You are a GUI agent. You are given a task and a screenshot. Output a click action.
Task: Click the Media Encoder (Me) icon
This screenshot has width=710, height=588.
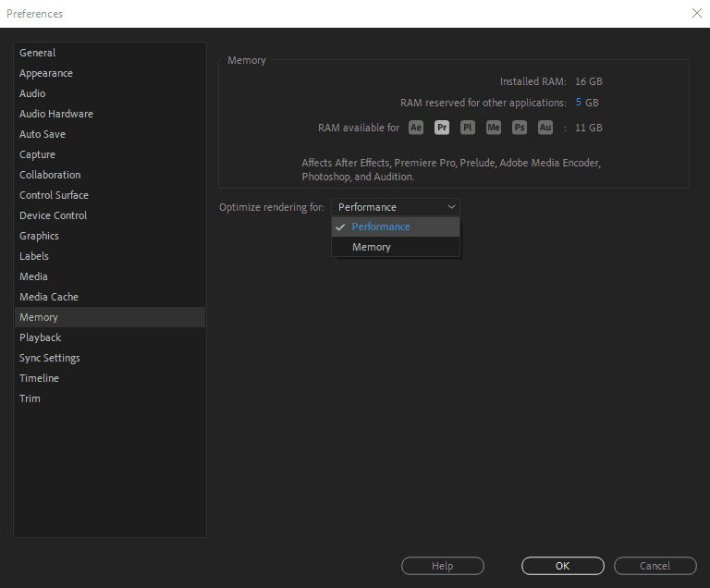coord(494,128)
